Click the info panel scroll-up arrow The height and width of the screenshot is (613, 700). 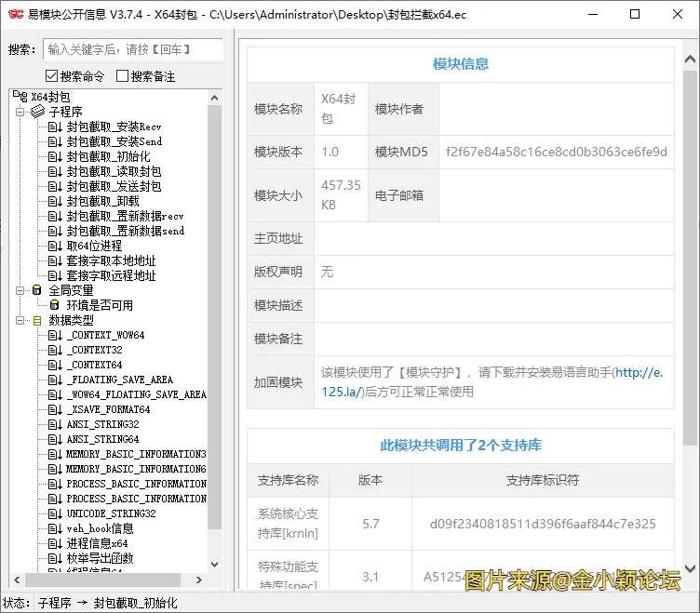(690, 59)
